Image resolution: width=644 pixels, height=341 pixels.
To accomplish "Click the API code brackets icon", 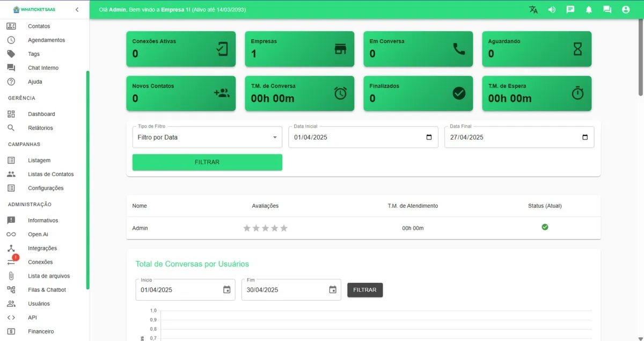I will (11, 317).
